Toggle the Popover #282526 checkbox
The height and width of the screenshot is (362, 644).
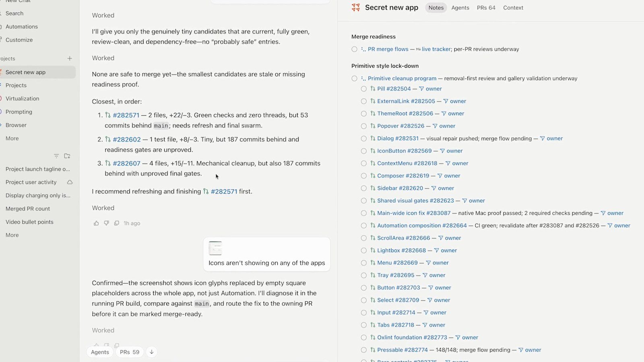point(364,126)
